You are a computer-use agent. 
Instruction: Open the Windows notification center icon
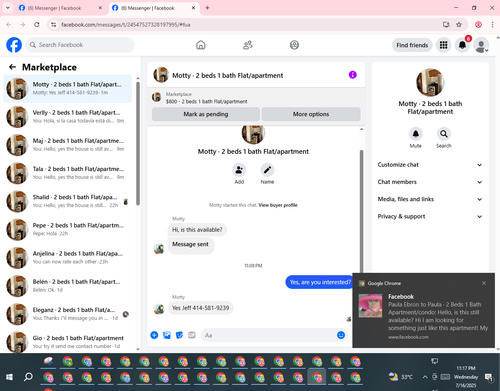489,377
